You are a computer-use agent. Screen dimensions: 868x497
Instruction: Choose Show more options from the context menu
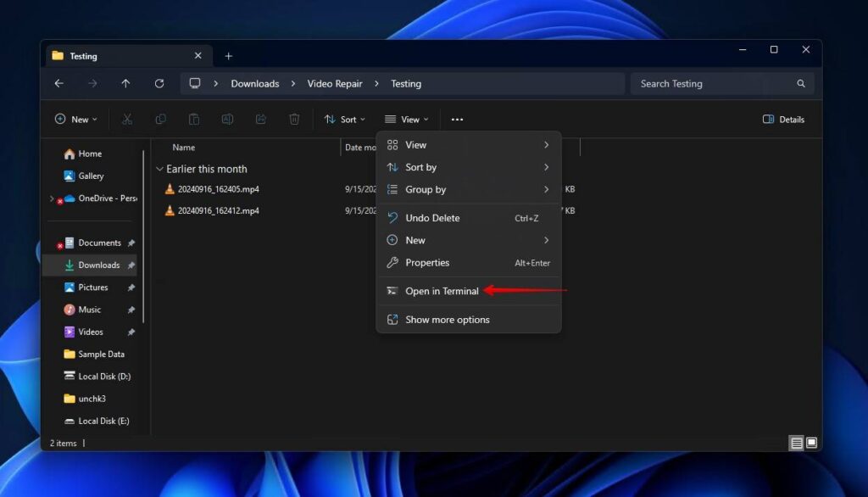pos(448,319)
